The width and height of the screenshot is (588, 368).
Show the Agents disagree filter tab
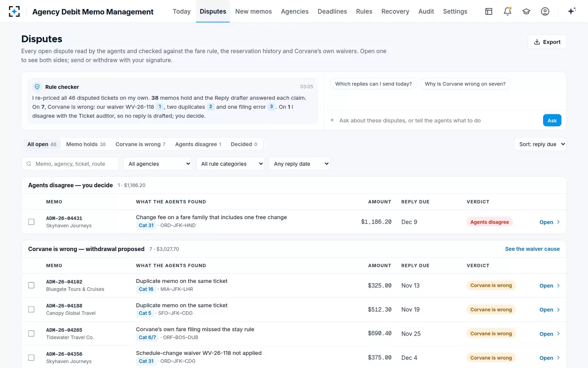click(198, 144)
